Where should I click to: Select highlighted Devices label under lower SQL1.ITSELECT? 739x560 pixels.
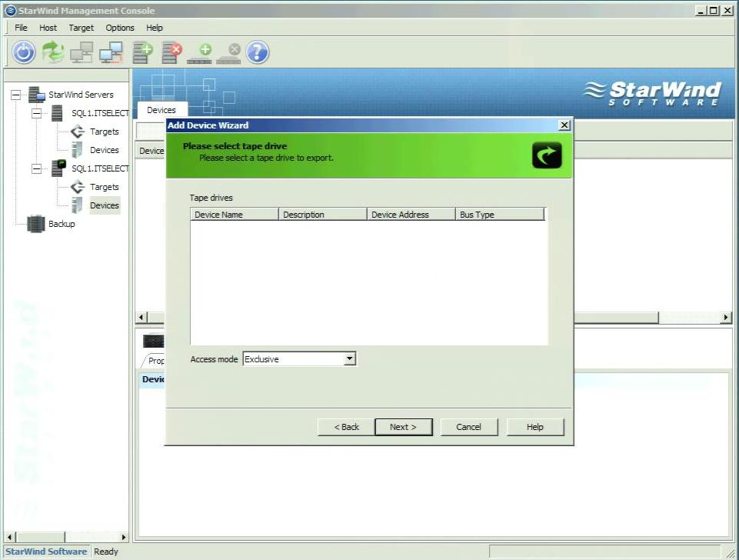pos(105,205)
